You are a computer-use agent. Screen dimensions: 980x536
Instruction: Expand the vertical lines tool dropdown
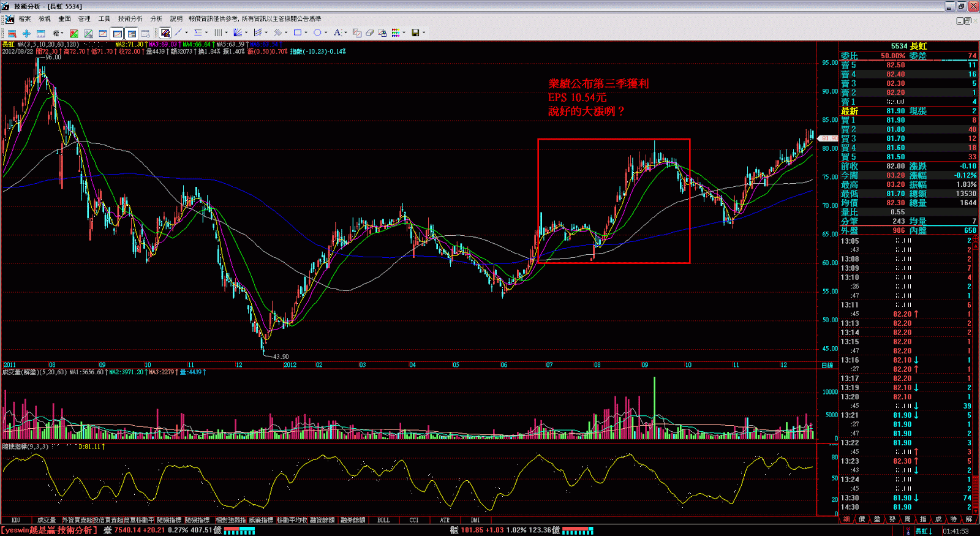227,33
